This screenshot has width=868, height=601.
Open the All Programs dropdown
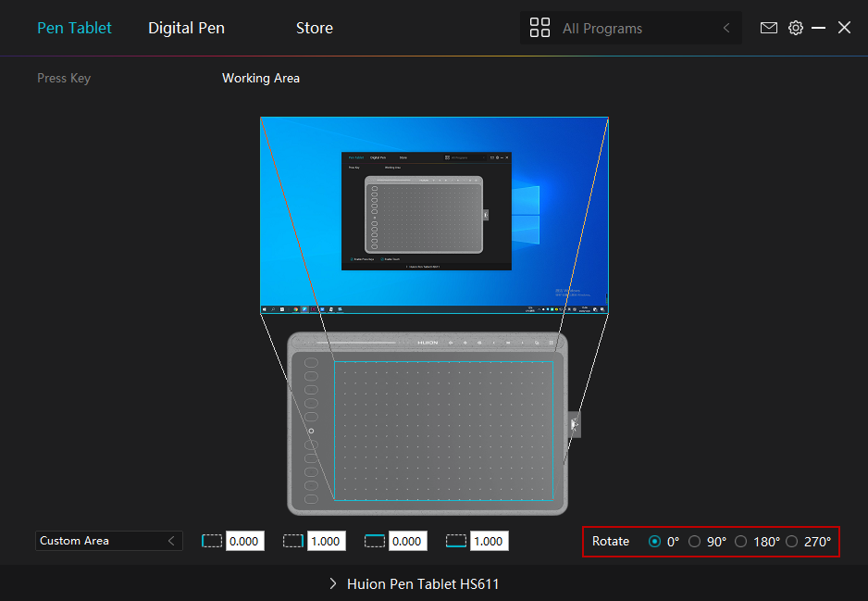(630, 28)
